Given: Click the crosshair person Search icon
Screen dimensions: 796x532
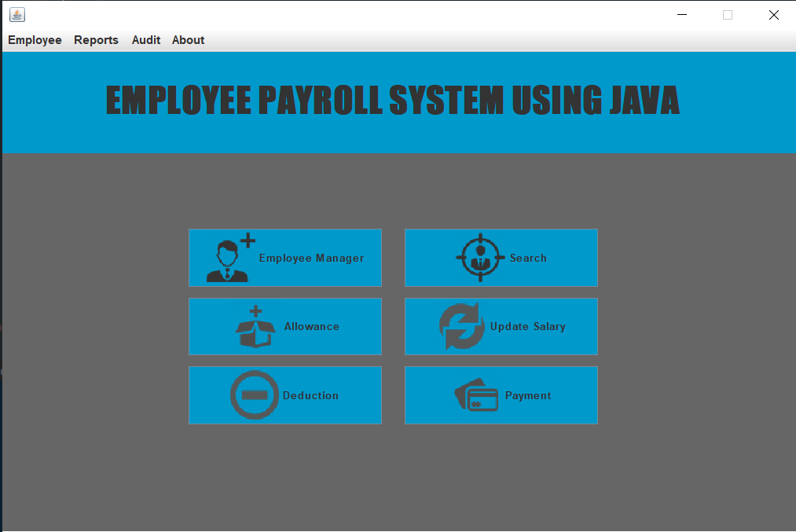Looking at the screenshot, I should [479, 258].
